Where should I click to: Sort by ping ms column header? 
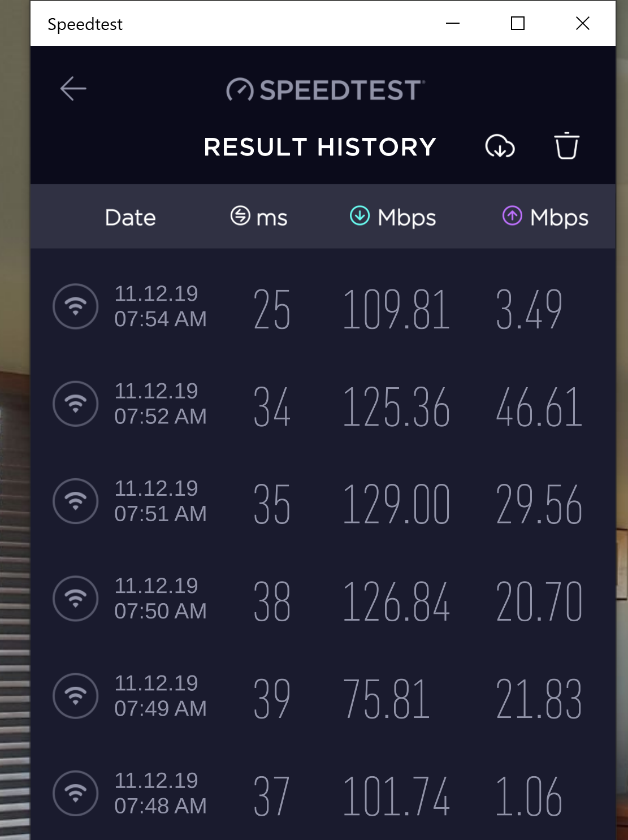tap(259, 217)
